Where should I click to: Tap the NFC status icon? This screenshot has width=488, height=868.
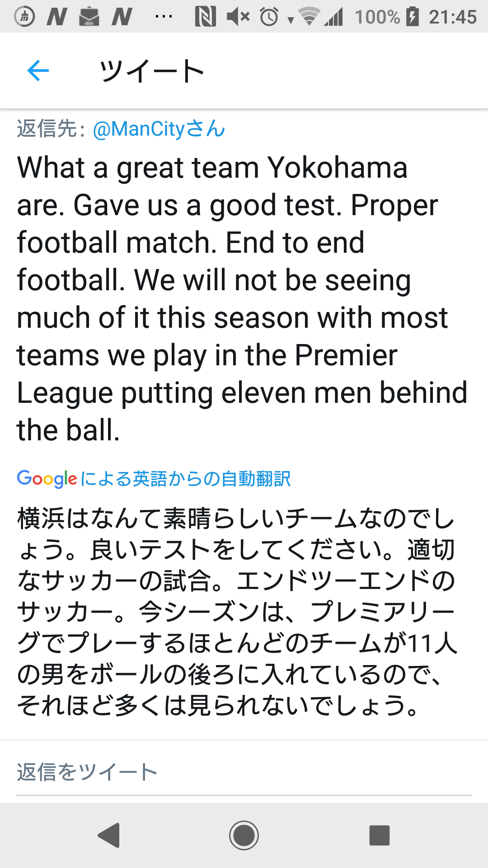pos(205,17)
